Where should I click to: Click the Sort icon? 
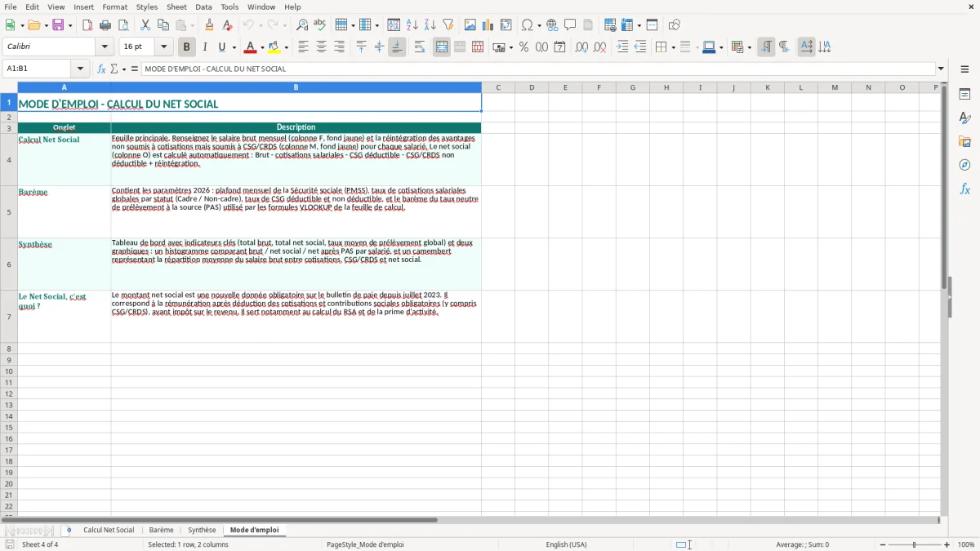pos(394,25)
